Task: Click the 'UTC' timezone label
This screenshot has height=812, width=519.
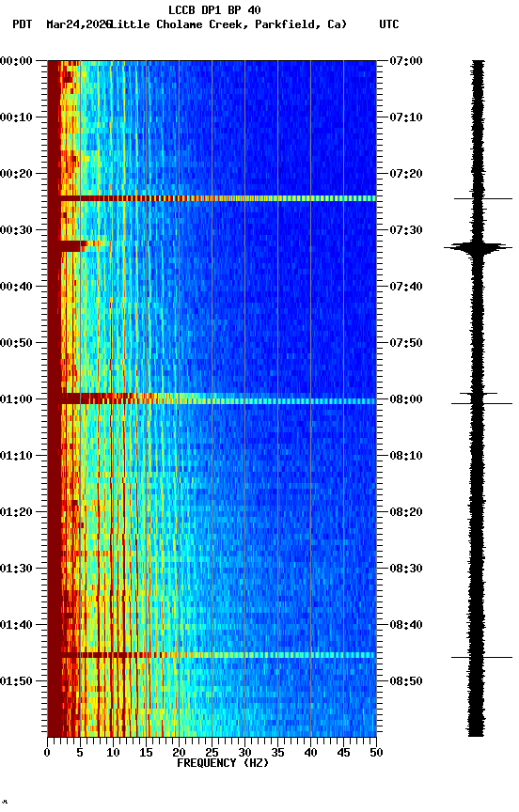Action: pos(389,24)
